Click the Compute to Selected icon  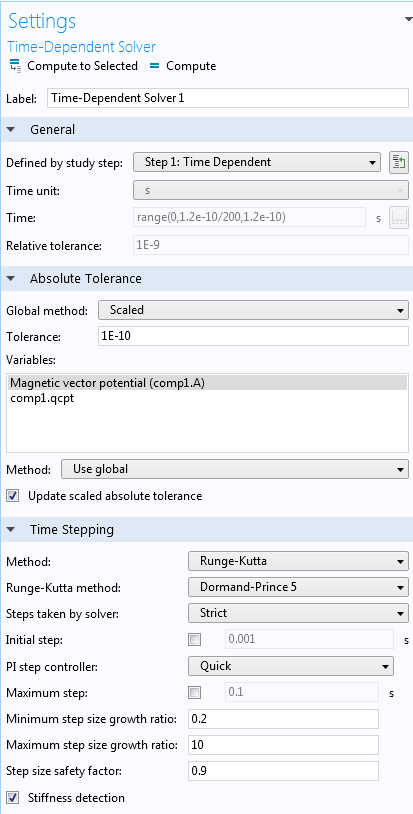point(16,66)
